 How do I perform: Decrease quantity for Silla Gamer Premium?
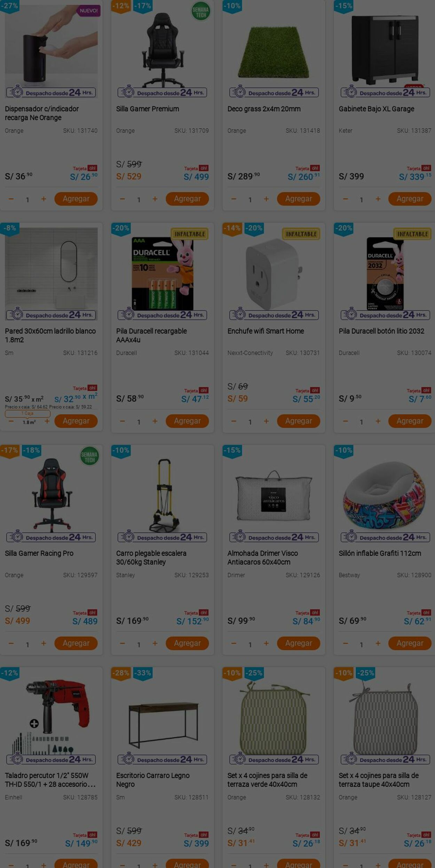(122, 199)
